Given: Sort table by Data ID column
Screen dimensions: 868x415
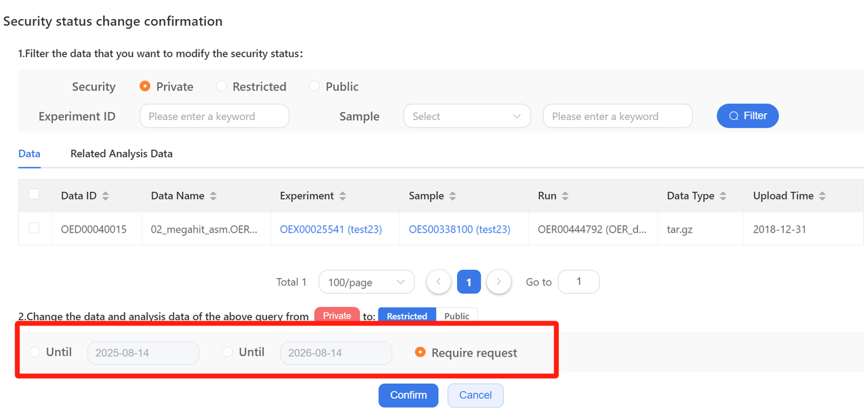Looking at the screenshot, I should [105, 196].
